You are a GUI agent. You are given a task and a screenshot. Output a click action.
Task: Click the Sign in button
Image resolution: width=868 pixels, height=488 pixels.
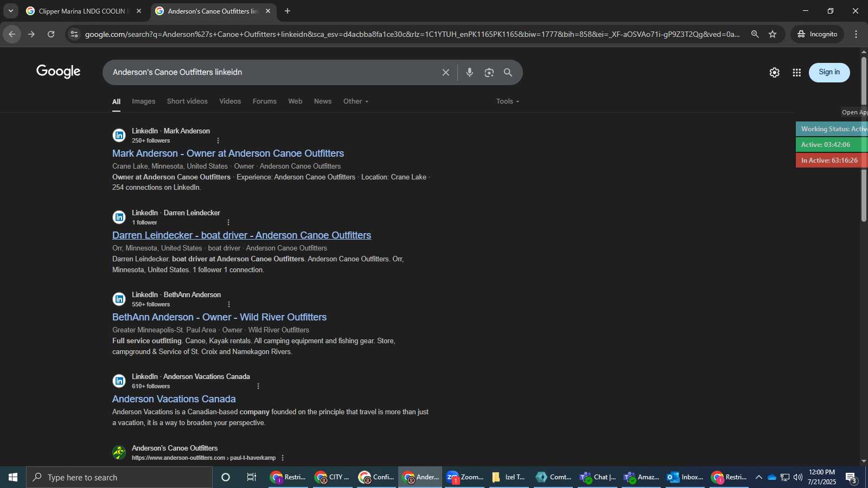coord(829,72)
